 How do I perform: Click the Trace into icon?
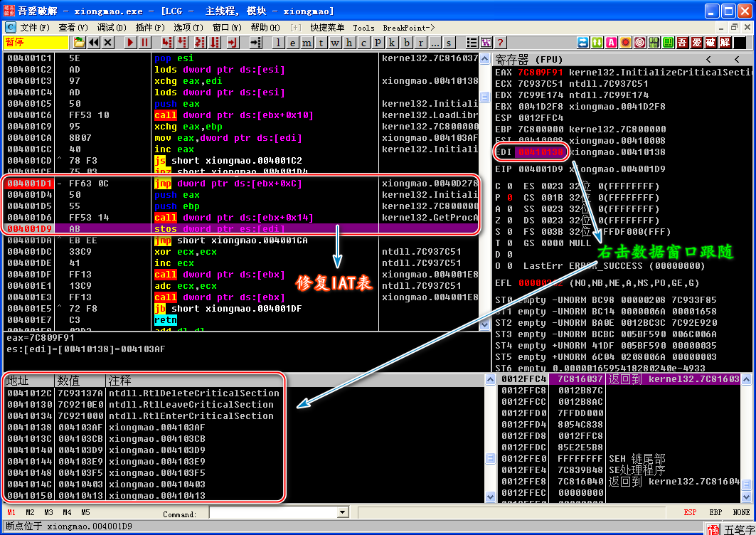coord(200,43)
